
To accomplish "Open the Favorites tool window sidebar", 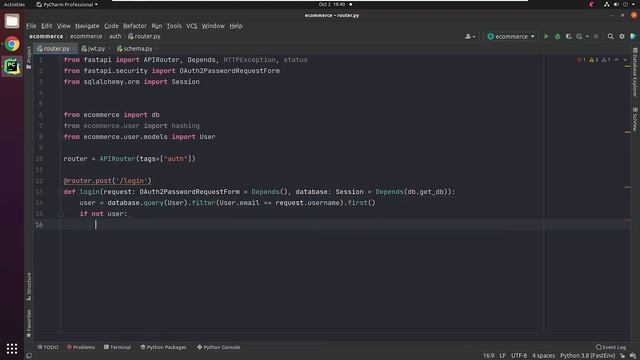I will pos(29,323).
